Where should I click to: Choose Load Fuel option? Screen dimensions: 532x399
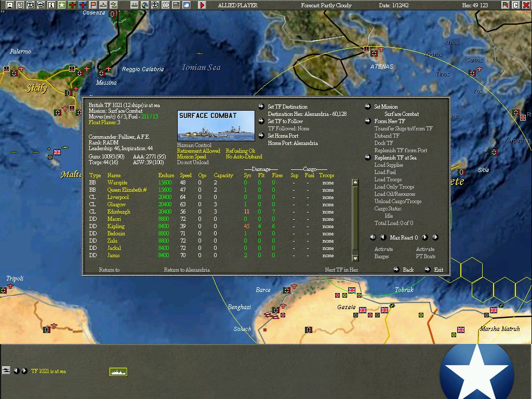pyautogui.click(x=385, y=171)
